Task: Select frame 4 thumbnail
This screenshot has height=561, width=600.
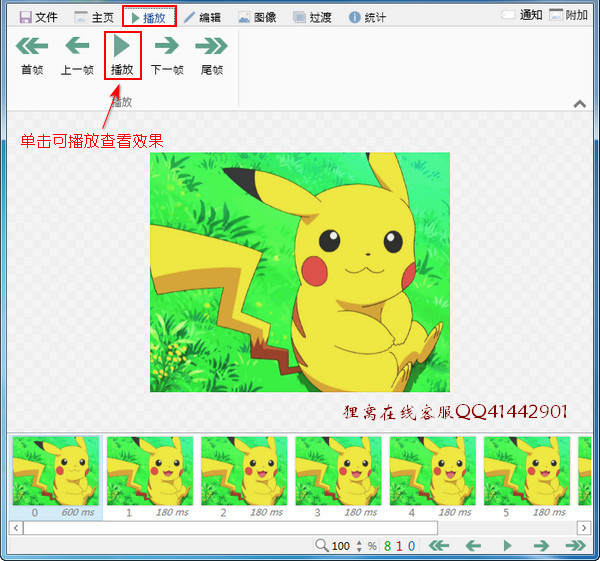Action: 432,471
